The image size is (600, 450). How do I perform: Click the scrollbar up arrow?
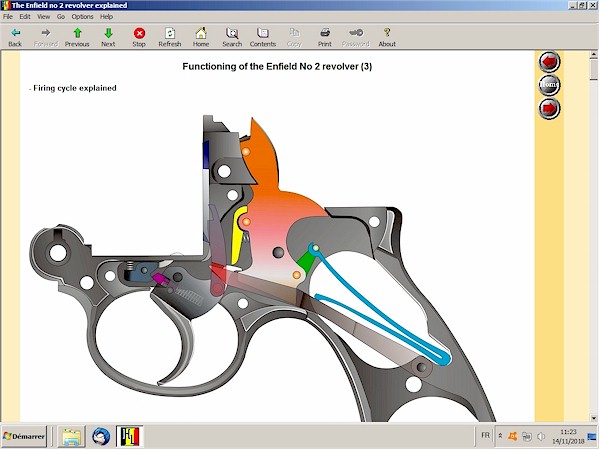tap(594, 54)
